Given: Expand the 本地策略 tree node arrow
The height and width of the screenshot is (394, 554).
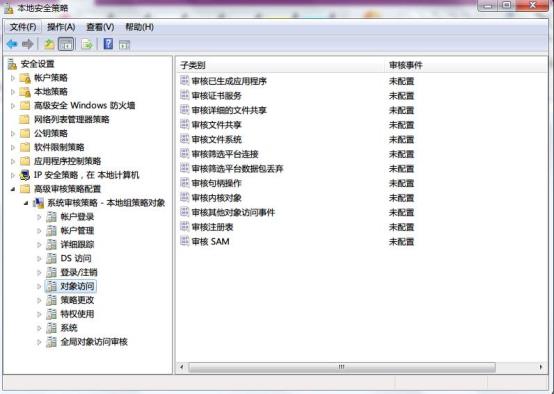Looking at the screenshot, I should tap(13, 92).
